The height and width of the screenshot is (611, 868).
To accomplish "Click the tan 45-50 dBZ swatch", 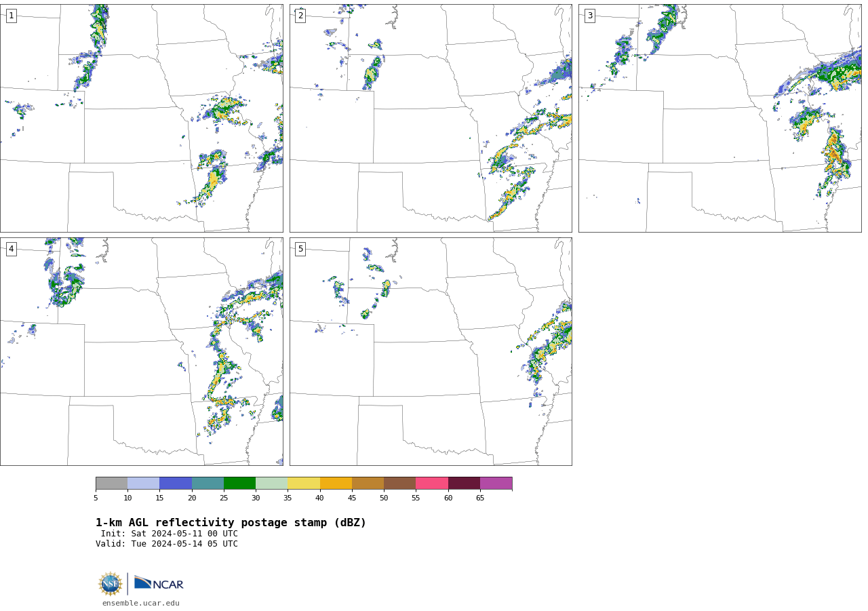I will click(368, 484).
